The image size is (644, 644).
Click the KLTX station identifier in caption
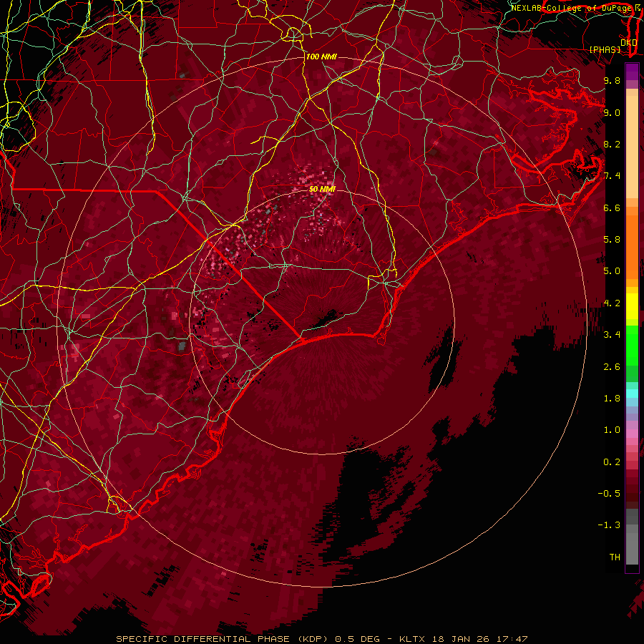click(413, 639)
